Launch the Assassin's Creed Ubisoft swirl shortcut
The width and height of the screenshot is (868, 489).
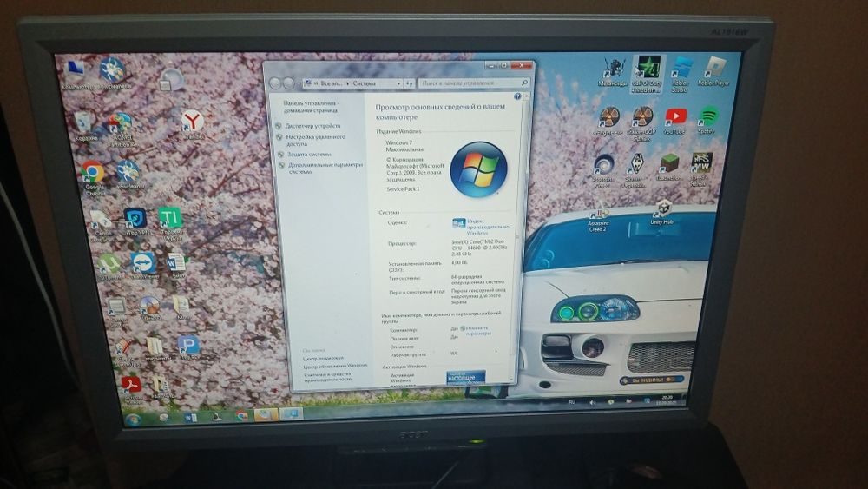pyautogui.click(x=603, y=171)
